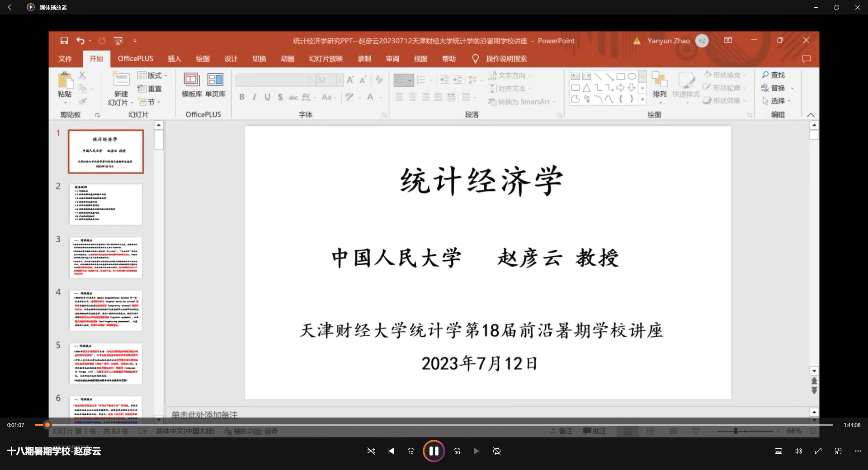Open the font name combo box
The height and width of the screenshot is (470, 868).
tap(274, 80)
